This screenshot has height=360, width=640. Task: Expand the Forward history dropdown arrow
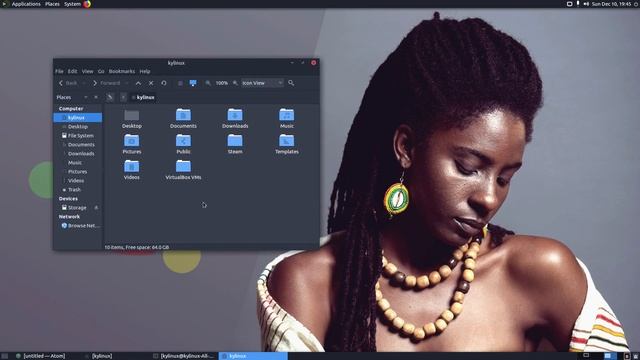tap(127, 83)
